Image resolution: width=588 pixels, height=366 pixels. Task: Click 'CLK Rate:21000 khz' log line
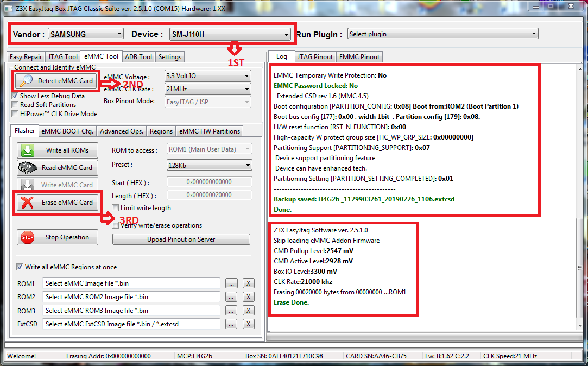(x=303, y=282)
